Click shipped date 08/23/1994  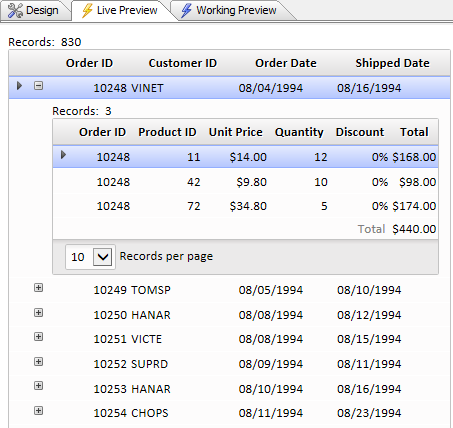tap(369, 413)
